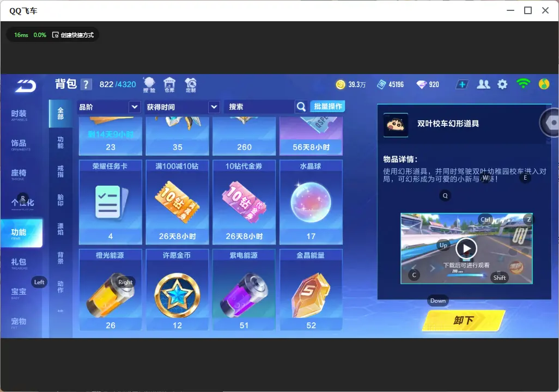Select the 功能 sub-tab in second column
559x392 pixels.
pos(60,142)
